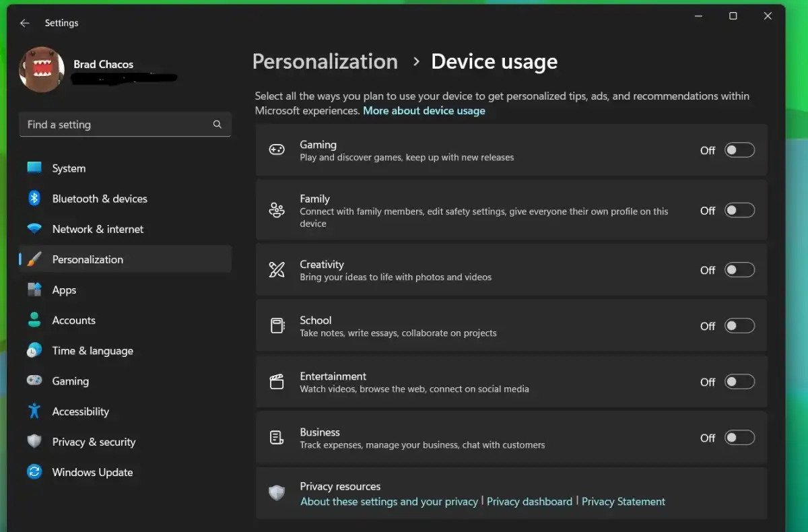Viewport: 808px width, 532px height.
Task: Select the Gaming controller icon beside Gaming
Action: click(277, 149)
